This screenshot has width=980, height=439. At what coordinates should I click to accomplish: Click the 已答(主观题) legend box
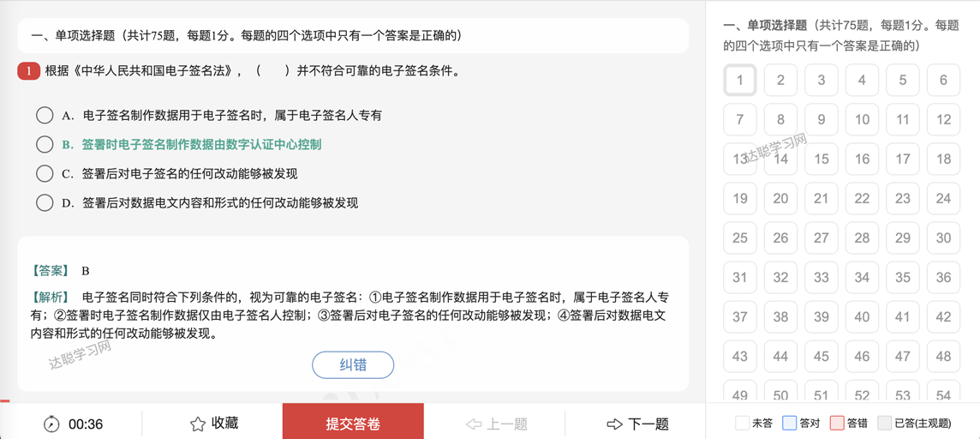click(x=884, y=424)
